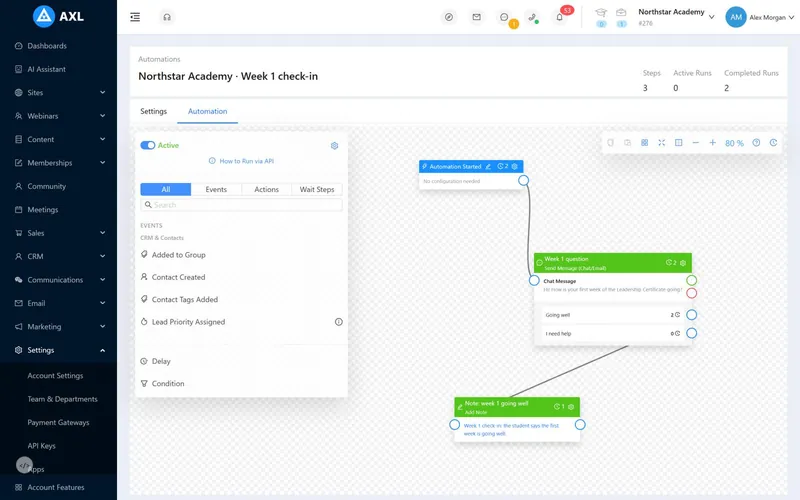Screen dimensions: 800x500
Task: Open the API Keys settings page
Action: [x=41, y=446]
